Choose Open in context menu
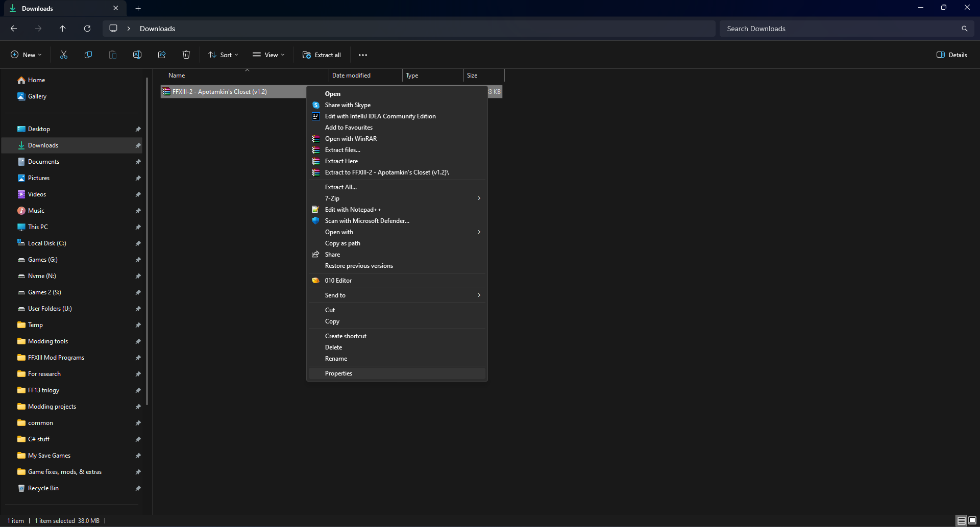The image size is (980, 527). 397,94
